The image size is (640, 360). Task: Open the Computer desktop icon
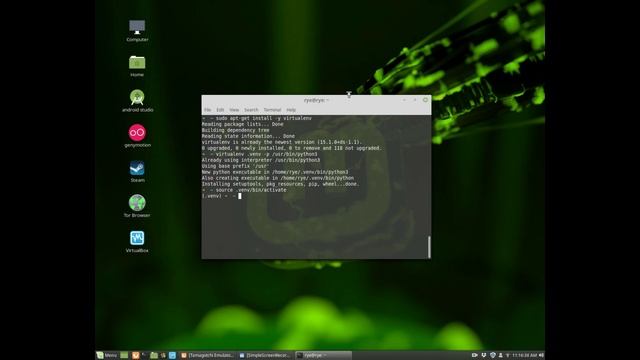(137, 31)
